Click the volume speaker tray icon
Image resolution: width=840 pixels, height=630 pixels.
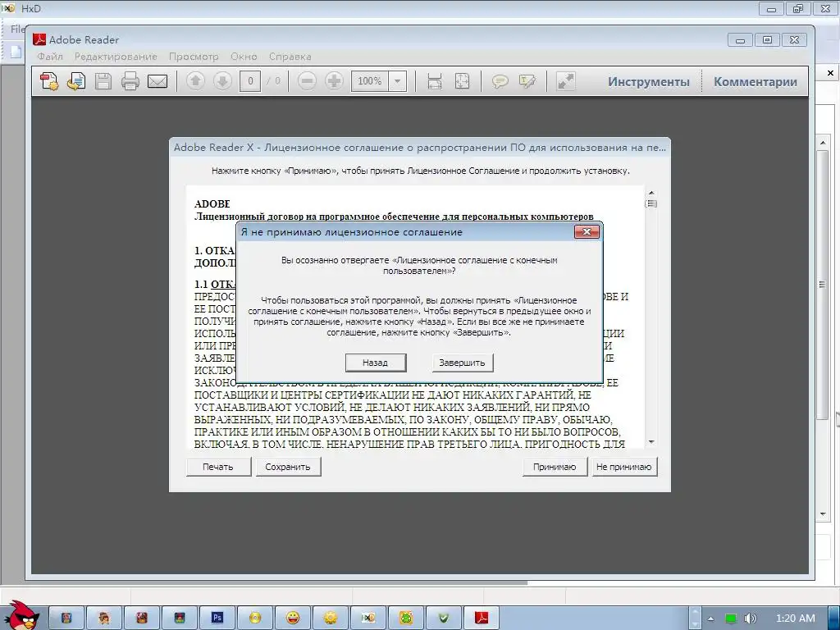[751, 619]
